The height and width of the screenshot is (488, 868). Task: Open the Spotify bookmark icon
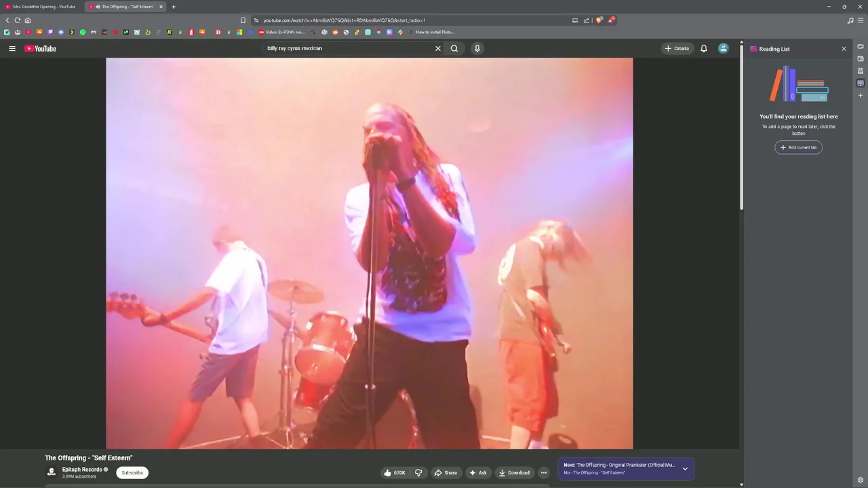[83, 32]
